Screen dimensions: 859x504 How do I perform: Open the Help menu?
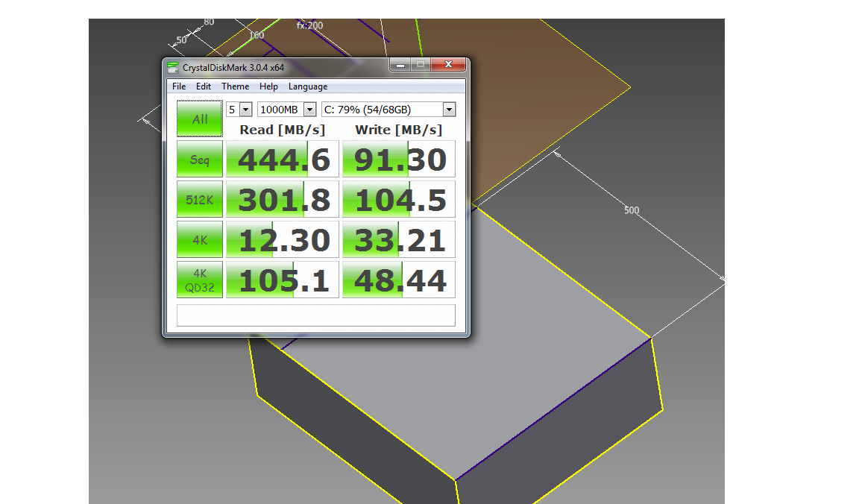coord(268,86)
